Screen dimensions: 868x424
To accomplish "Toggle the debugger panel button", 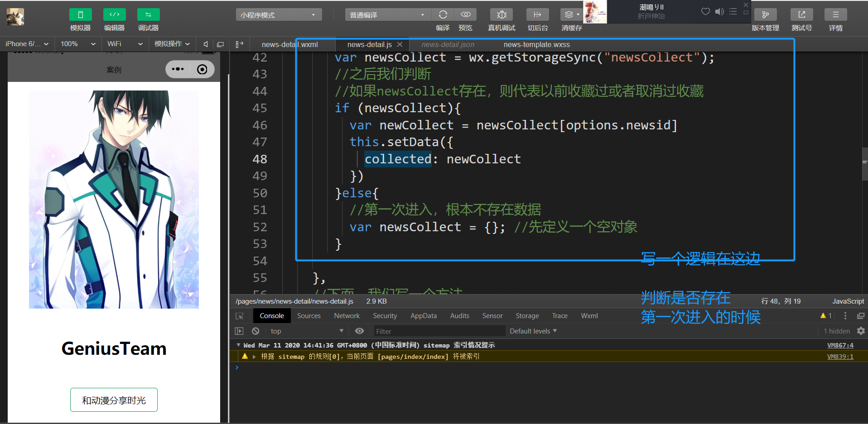I will [x=148, y=15].
